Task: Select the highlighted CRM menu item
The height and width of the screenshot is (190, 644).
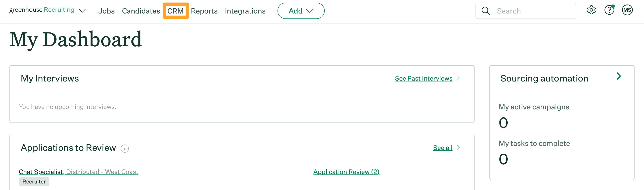Action: 176,11
